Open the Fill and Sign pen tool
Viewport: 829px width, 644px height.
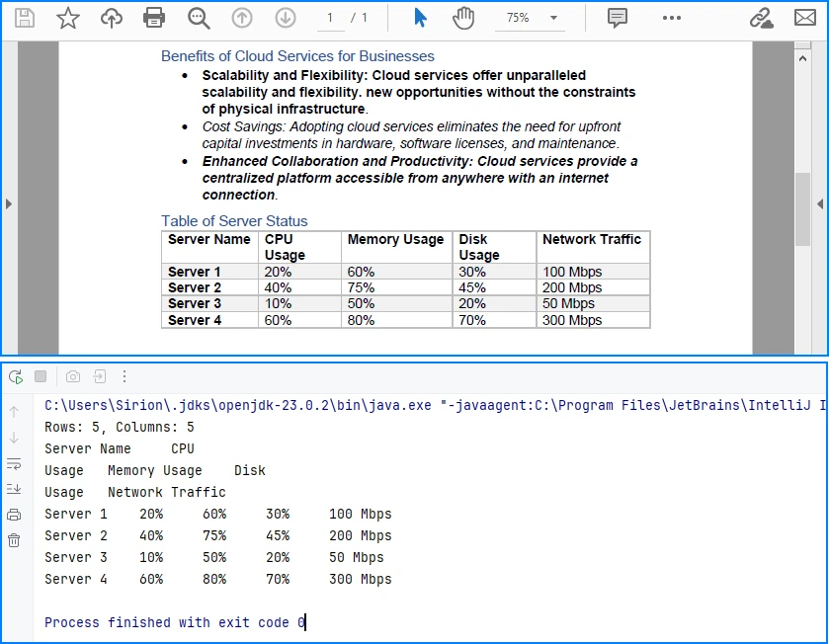761,17
